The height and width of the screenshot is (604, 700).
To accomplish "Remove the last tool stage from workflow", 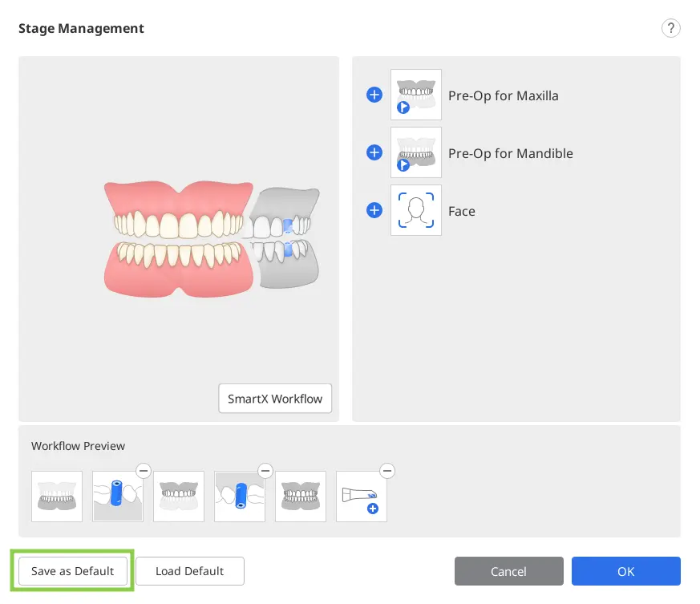I will (387, 470).
